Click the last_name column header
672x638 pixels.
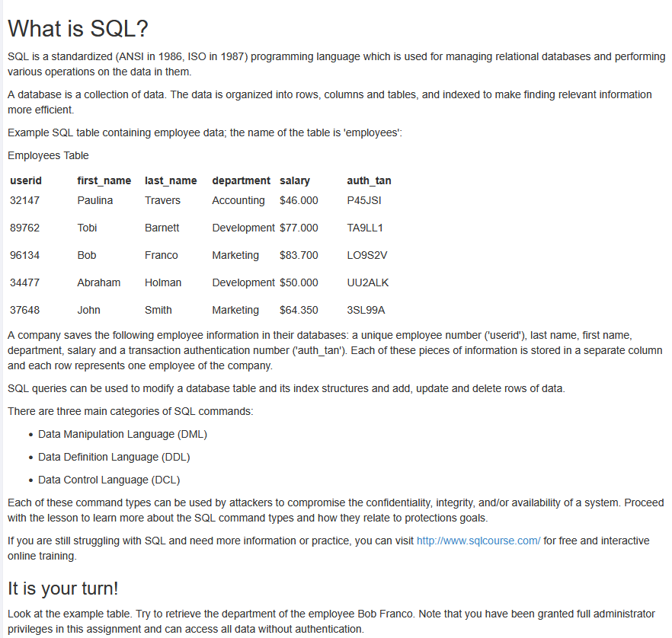coord(171,180)
